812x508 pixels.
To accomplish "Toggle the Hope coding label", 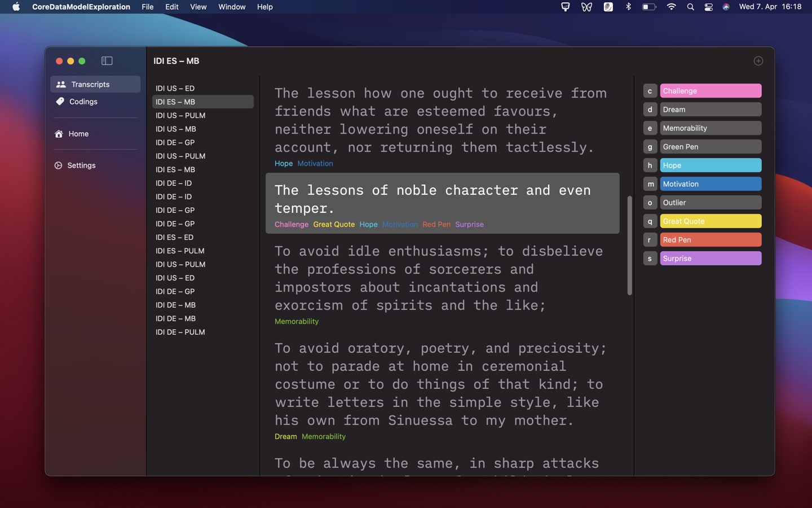I will click(x=710, y=165).
